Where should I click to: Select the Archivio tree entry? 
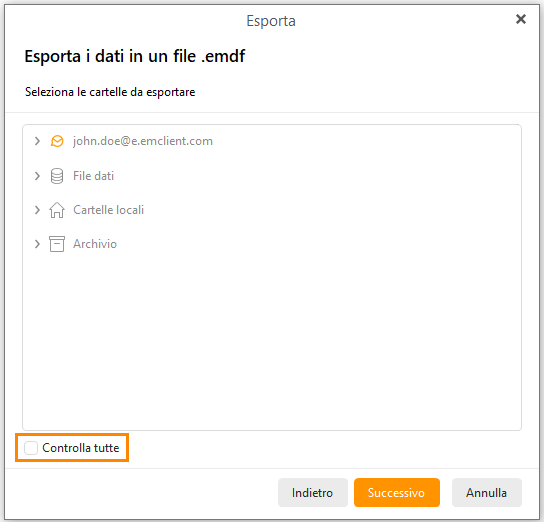[x=95, y=244]
